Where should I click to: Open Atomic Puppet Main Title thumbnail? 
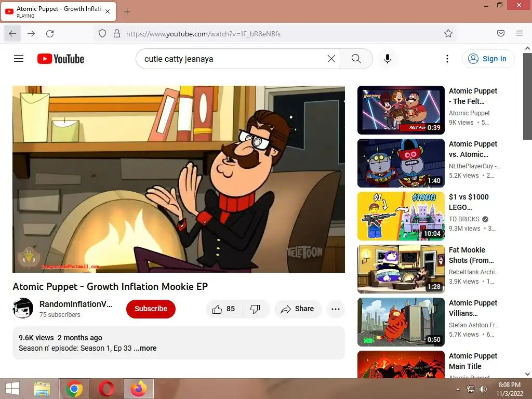point(401,364)
